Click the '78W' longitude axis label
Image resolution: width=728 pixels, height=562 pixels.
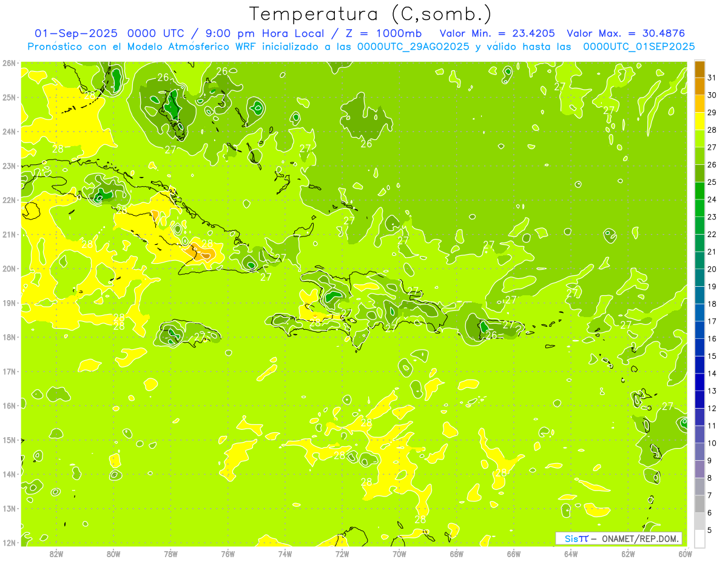[x=170, y=554]
